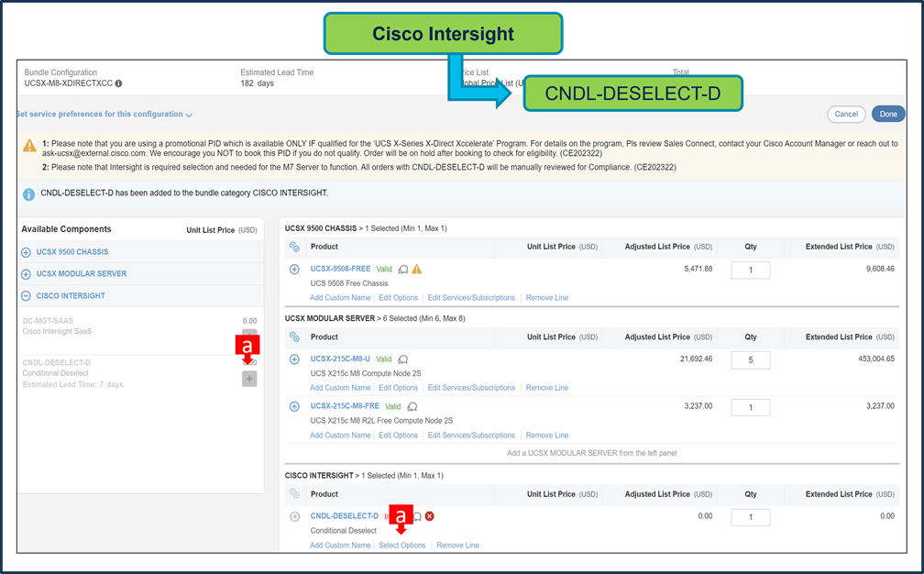This screenshot has width=924, height=574.
Task: Open Edit Services/Subscriptions for UCSX-9508-FREE
Action: coord(471,298)
